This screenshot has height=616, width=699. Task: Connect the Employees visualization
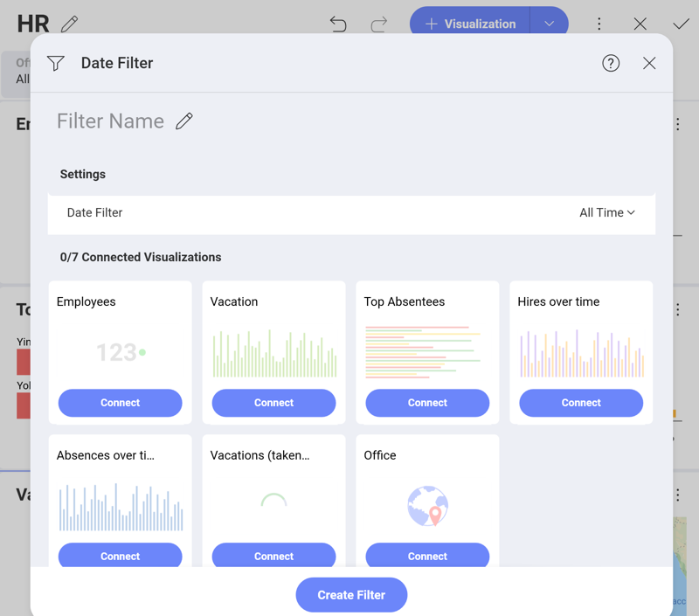[x=120, y=403]
